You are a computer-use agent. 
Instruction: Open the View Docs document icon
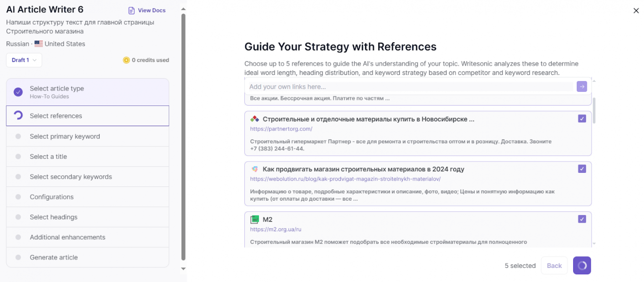[x=131, y=10]
